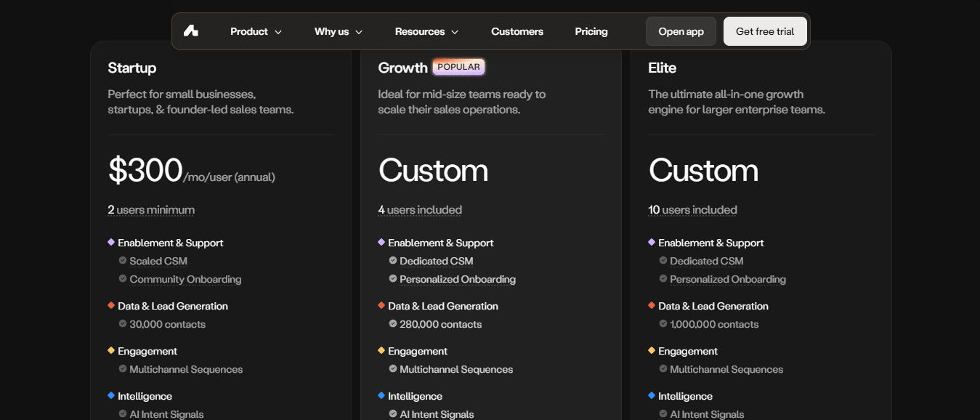This screenshot has height=420, width=980.
Task: Click Multichannel Sequences in Startup plan
Action: (x=186, y=369)
